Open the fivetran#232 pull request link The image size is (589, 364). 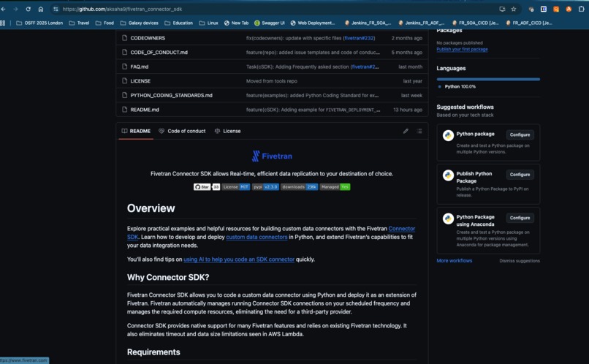[359, 38]
